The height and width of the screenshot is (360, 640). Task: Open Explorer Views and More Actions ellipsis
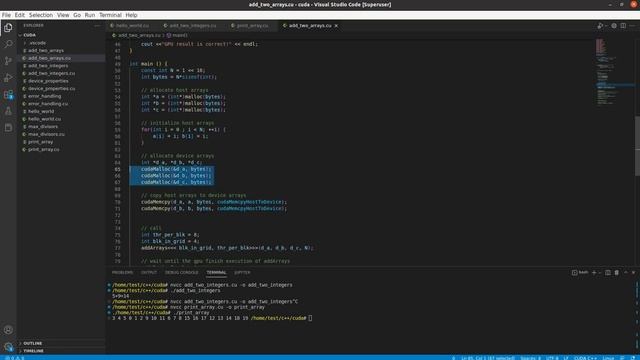[97, 26]
